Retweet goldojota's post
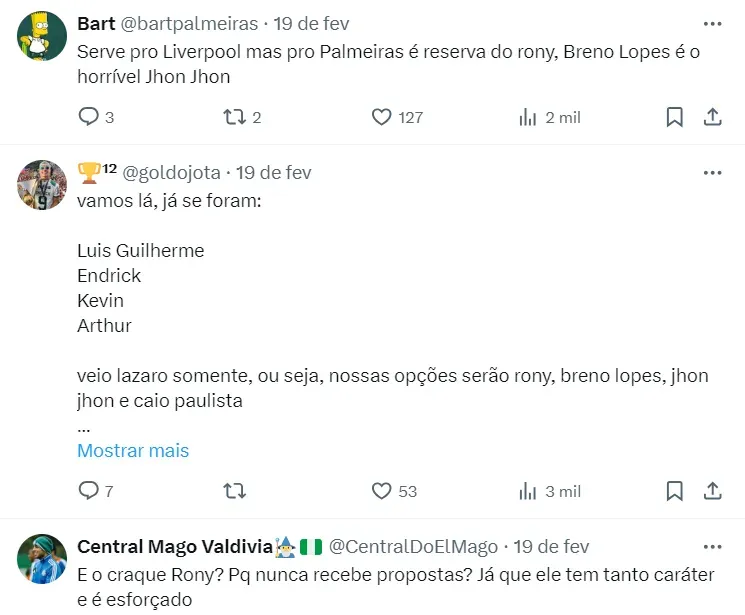Viewport: 745px width, 615px height. (x=234, y=491)
